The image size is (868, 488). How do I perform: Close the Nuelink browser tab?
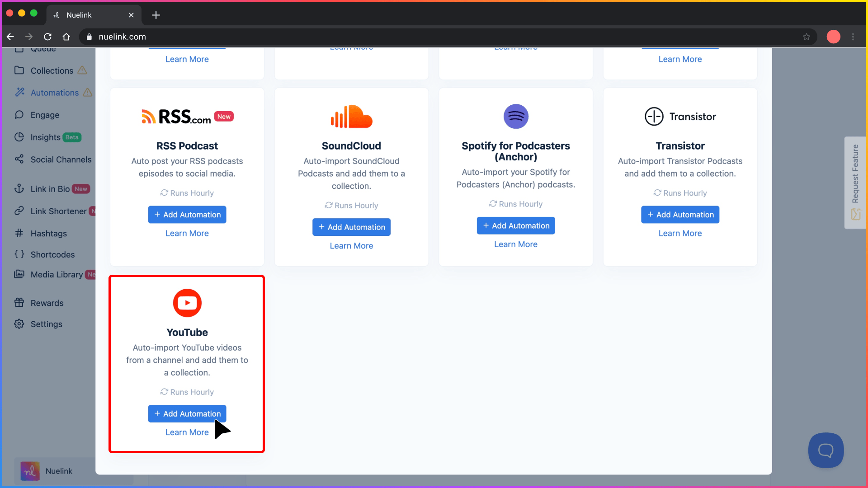pos(131,15)
